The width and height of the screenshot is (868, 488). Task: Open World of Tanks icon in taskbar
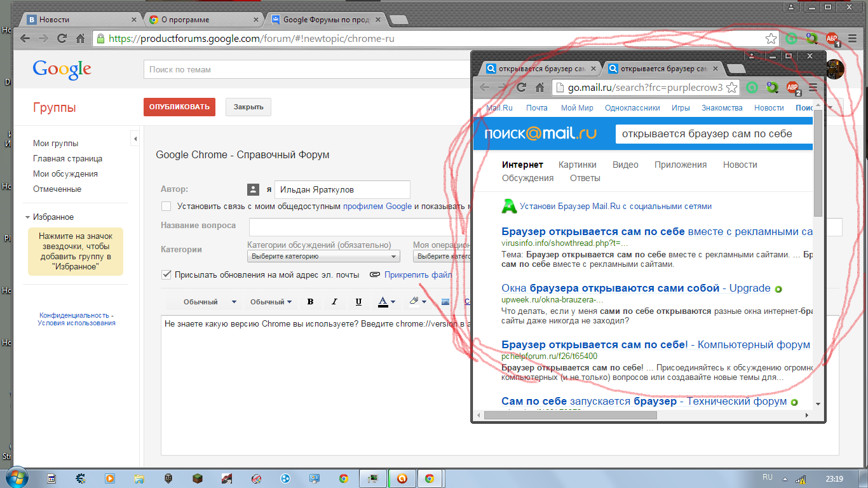pyautogui.click(x=168, y=478)
